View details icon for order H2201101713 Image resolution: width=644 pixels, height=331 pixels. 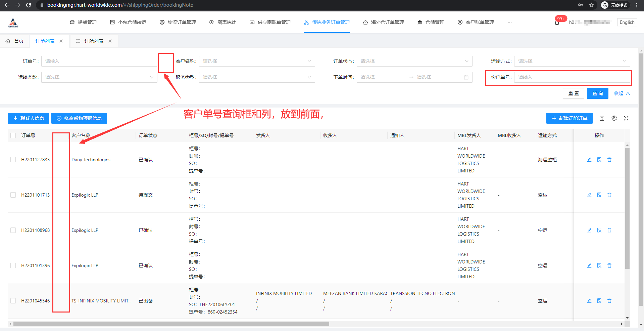pyautogui.click(x=599, y=195)
